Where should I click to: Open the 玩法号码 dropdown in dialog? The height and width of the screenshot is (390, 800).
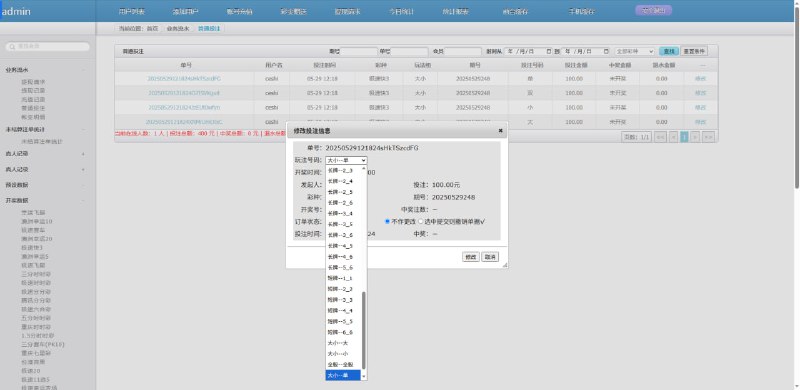[346, 160]
